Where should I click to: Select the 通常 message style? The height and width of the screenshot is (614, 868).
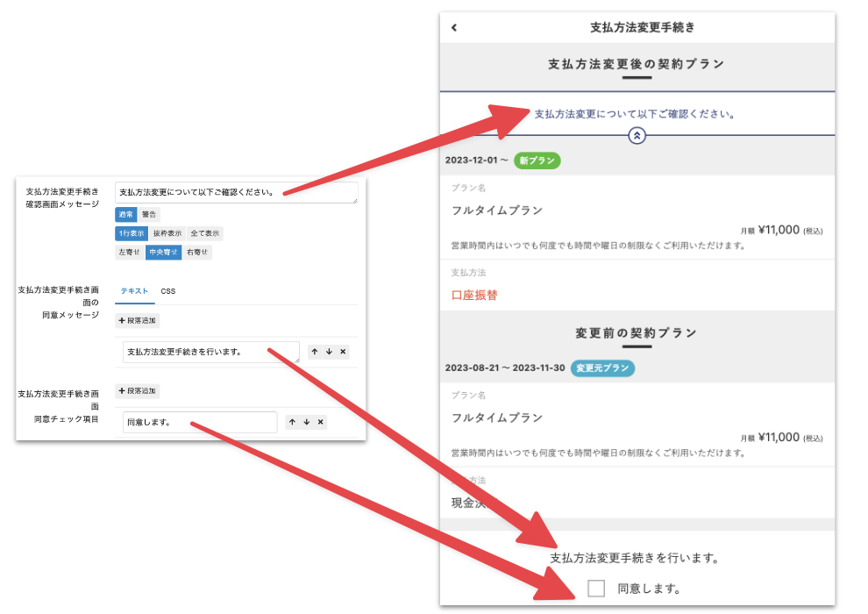point(125,214)
